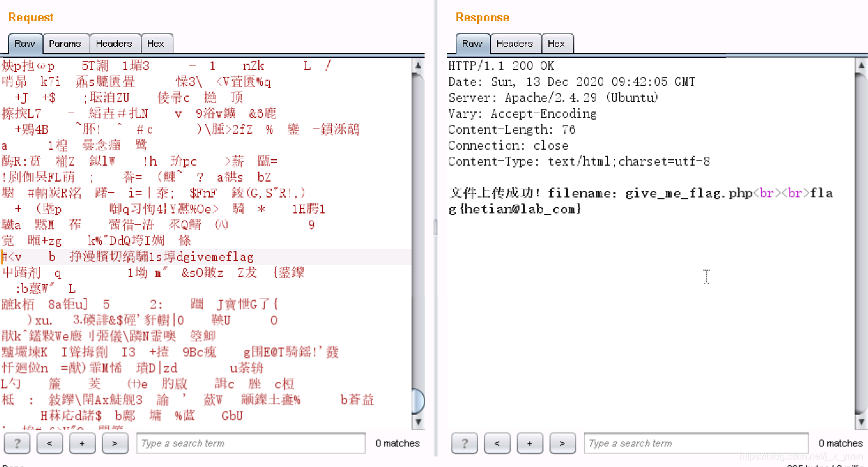Select the Raw tab of the Response
The width and height of the screenshot is (868, 467).
472,43
